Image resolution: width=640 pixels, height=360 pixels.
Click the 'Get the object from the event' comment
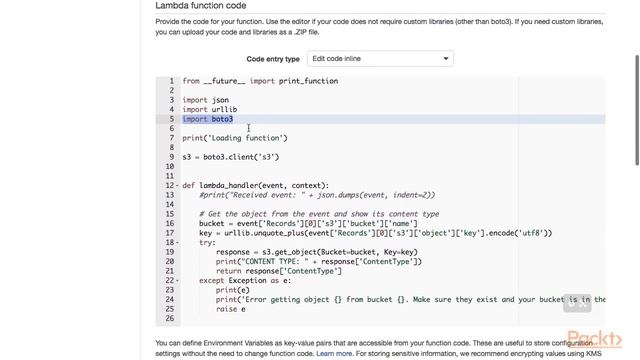[x=319, y=214]
